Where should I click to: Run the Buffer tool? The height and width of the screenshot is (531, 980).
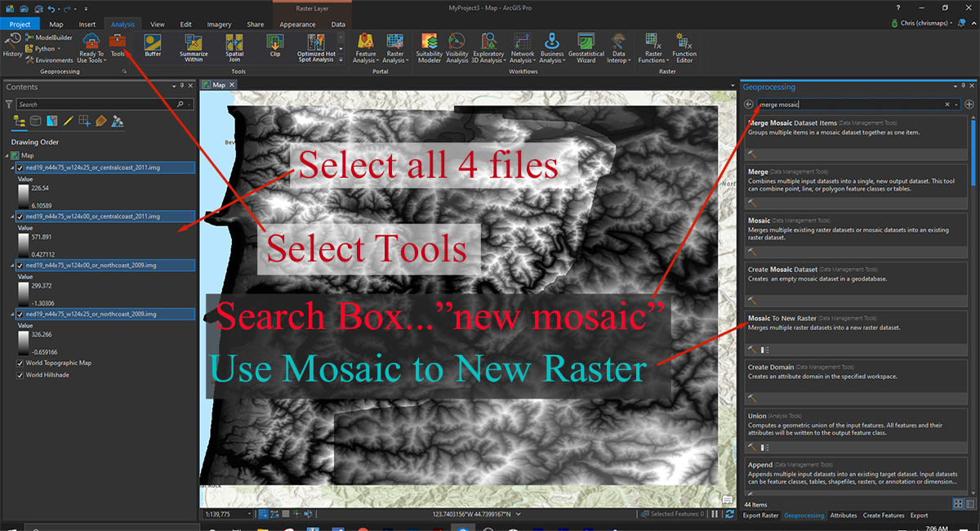coord(153,46)
